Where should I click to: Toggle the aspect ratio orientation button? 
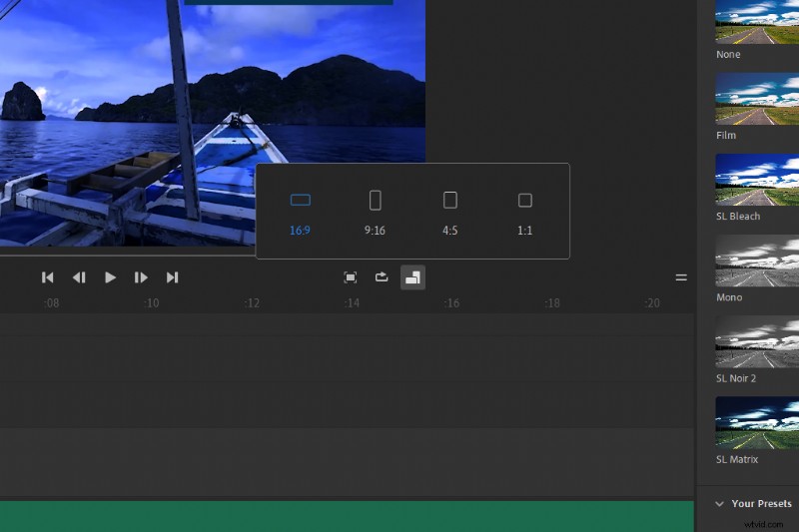[x=412, y=277]
